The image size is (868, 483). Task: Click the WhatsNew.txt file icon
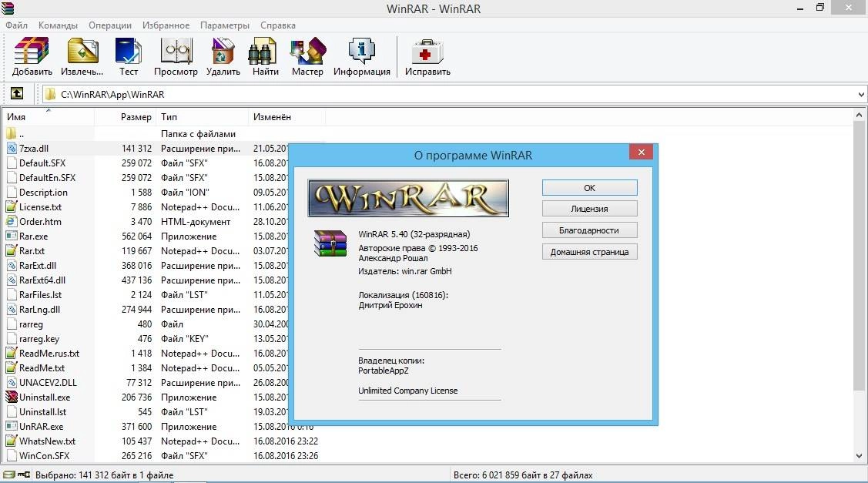(x=11, y=441)
